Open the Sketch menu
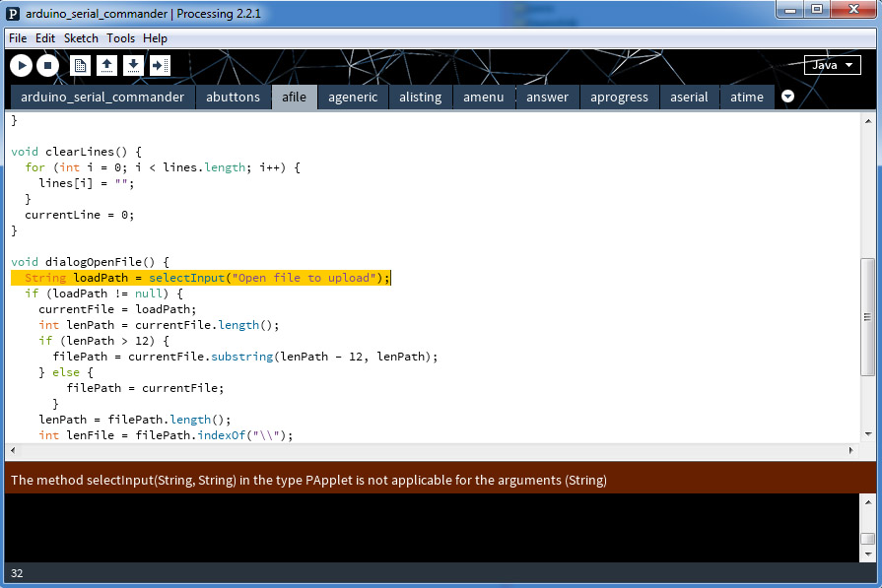The height and width of the screenshot is (588, 882). [x=81, y=38]
